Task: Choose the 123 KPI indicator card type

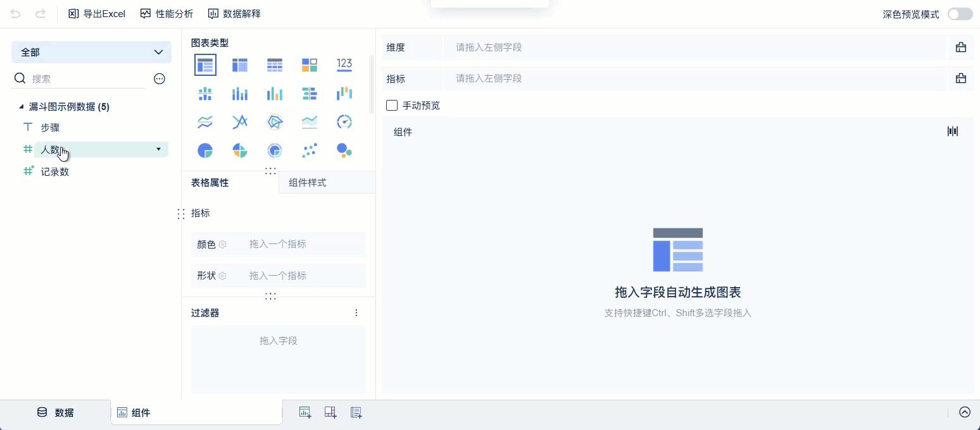Action: (344, 64)
